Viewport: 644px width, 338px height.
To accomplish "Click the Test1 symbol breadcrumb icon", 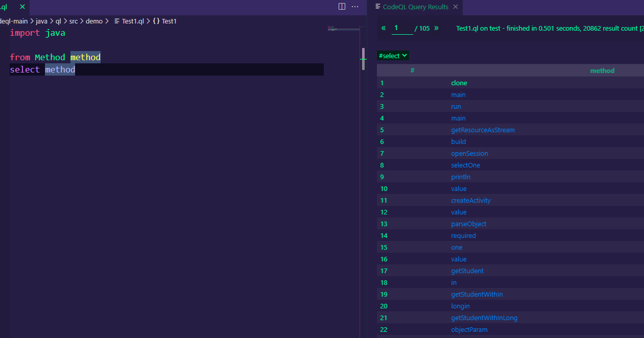I will point(156,21).
